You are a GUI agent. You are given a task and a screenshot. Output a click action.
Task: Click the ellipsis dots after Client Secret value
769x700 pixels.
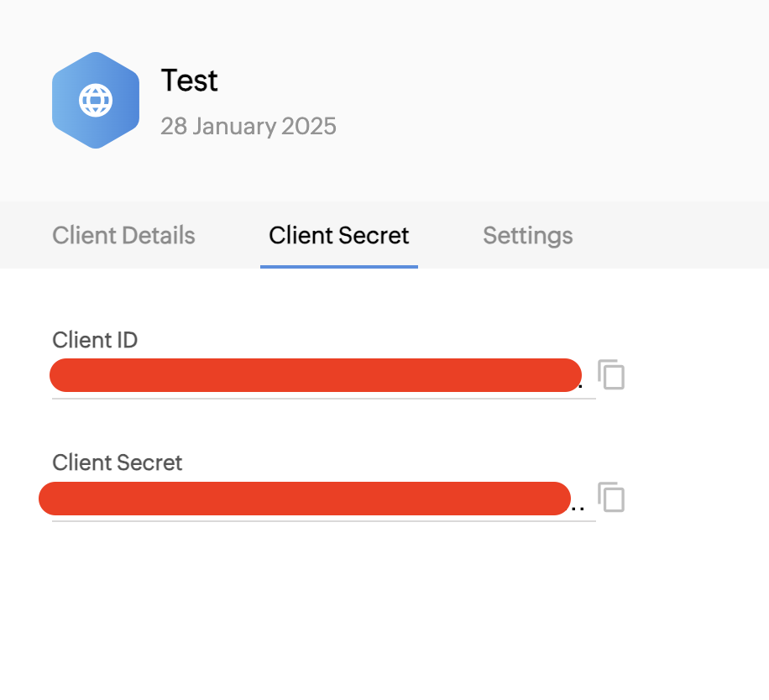click(x=578, y=509)
